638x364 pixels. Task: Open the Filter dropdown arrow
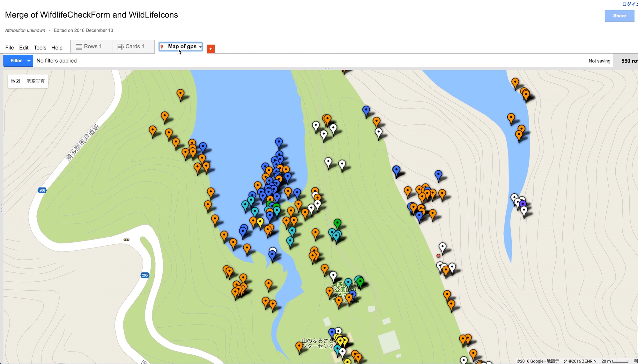(29, 61)
